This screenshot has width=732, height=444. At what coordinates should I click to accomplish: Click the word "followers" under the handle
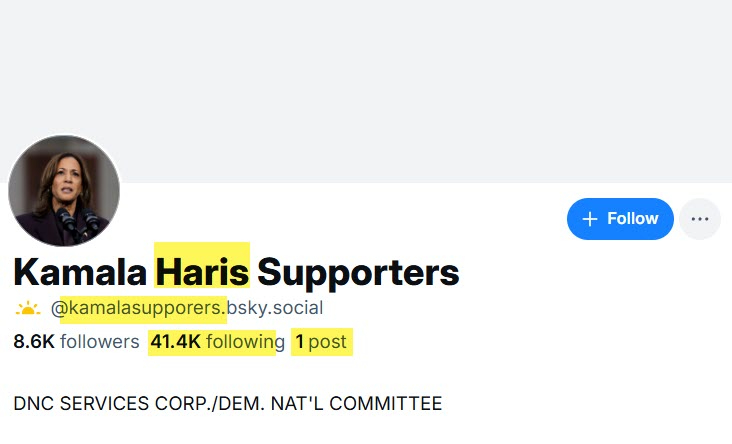100,342
